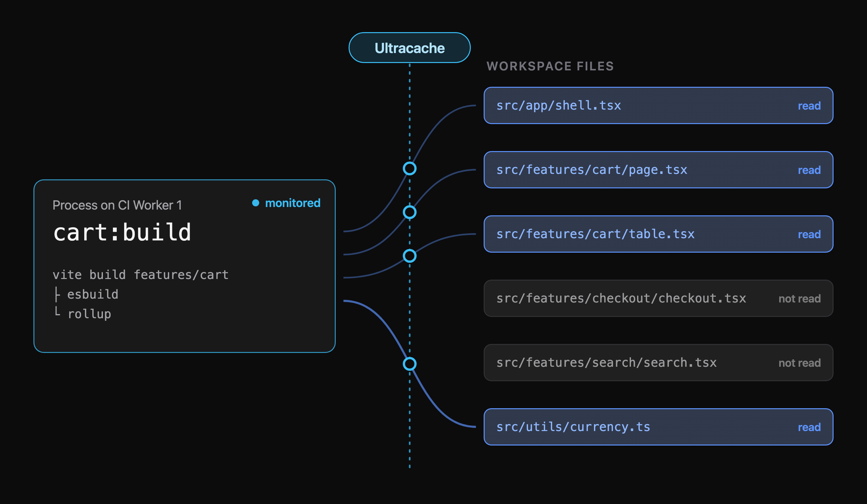This screenshot has width=867, height=504.
Task: Click read status on page.tsx row
Action: 809,170
